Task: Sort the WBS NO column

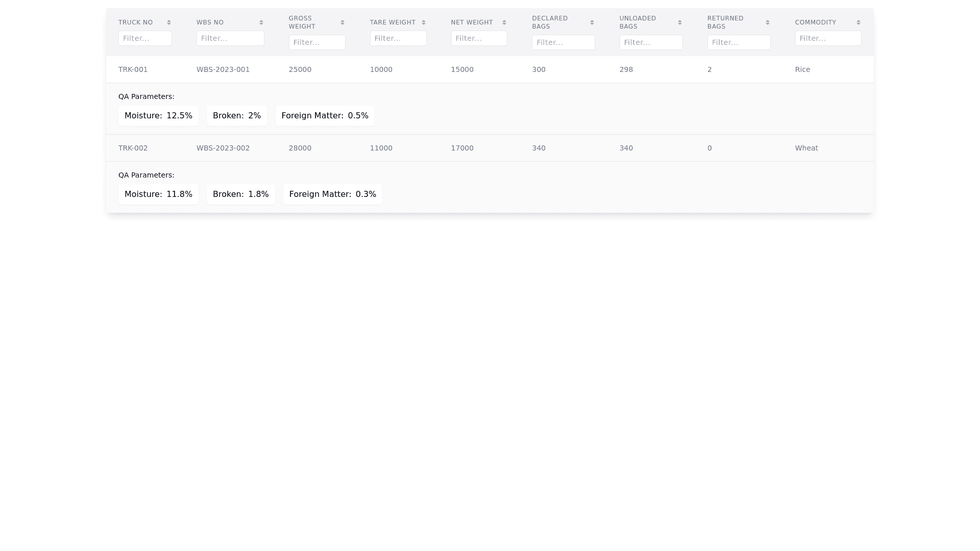Action: [x=261, y=22]
